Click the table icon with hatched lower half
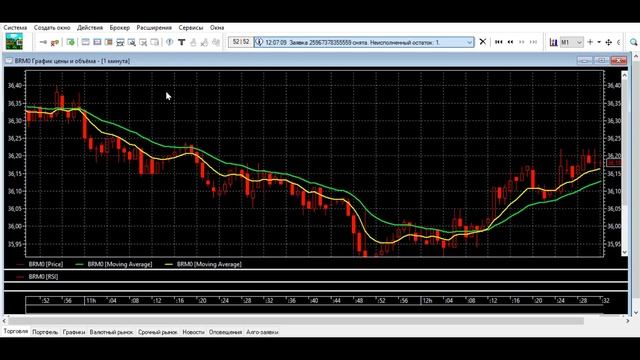Screen dimensions: 640x360 click(120, 42)
